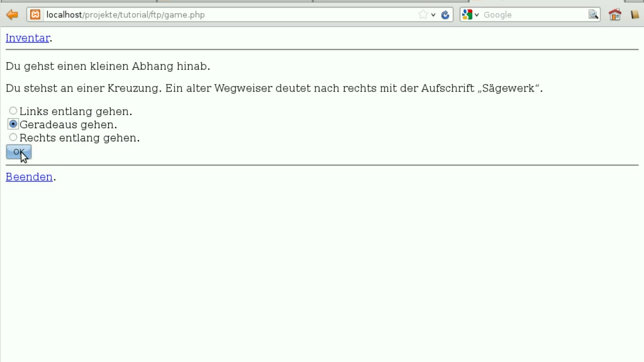Select 'Geradeaus gehen' radio option
644x362 pixels.
(13, 124)
